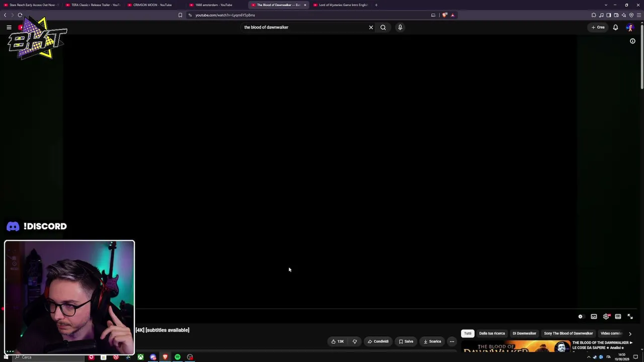Switch to 'Stars Reach Early Access' tab
This screenshot has height=362, width=644.
[x=32, y=5]
